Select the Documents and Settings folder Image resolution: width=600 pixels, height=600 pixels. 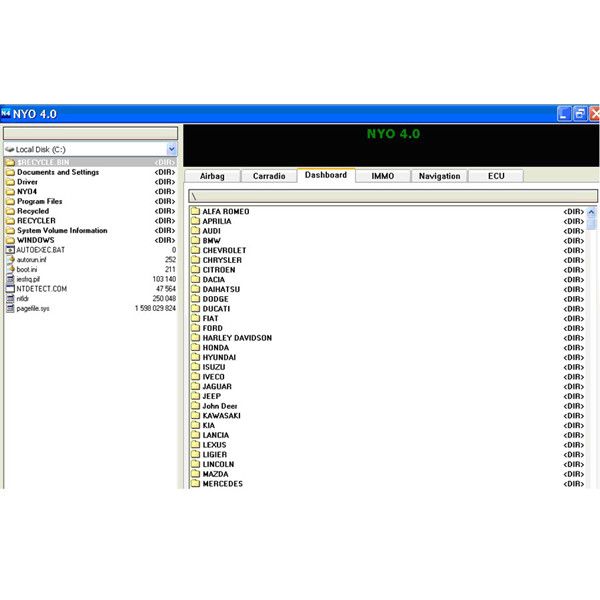pyautogui.click(x=57, y=172)
